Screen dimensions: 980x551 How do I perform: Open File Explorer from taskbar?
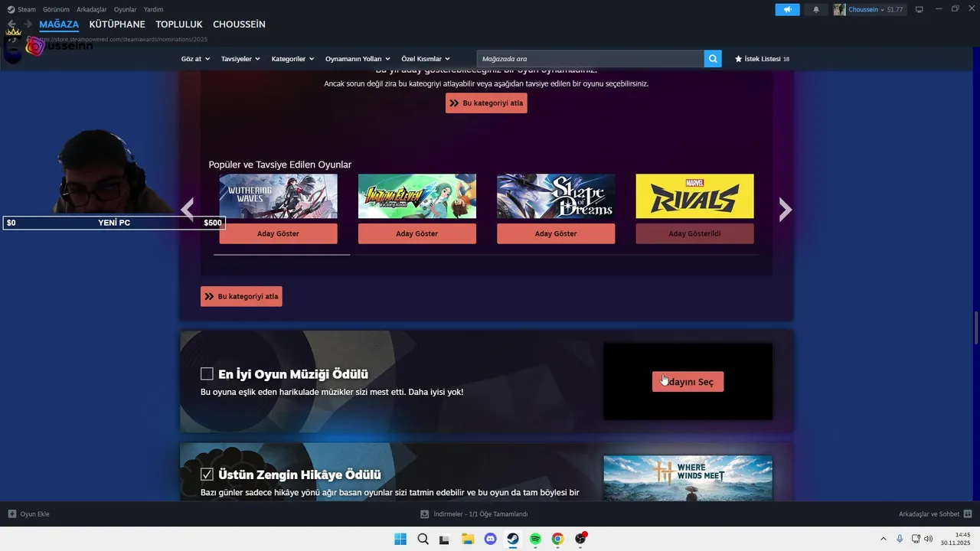click(x=468, y=539)
